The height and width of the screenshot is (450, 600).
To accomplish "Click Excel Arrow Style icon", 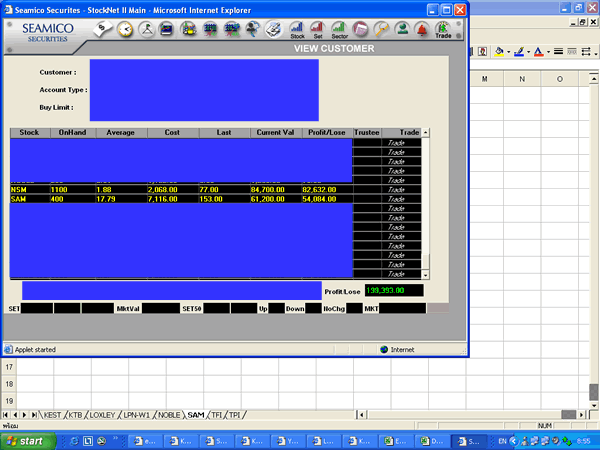I will point(585,51).
